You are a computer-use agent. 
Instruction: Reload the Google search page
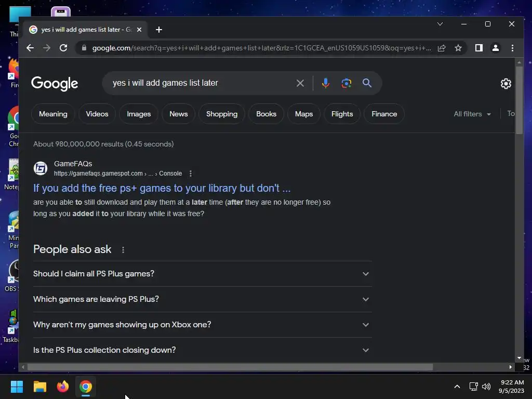click(63, 48)
